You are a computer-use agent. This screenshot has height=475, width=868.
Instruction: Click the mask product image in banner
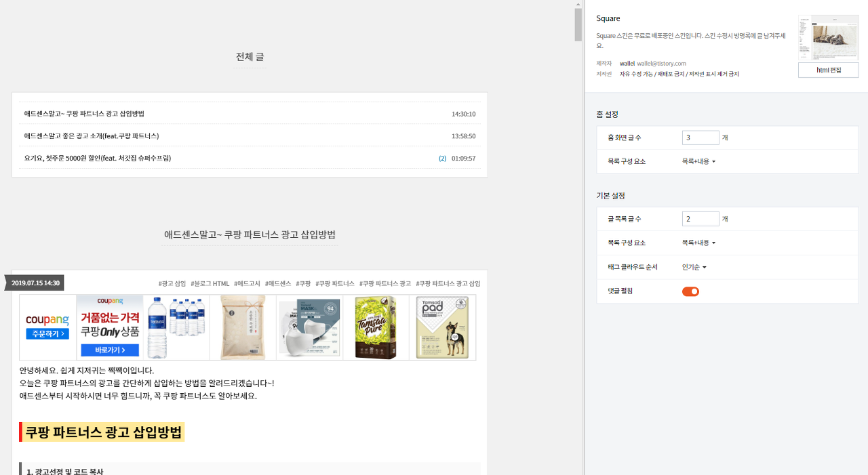click(309, 327)
